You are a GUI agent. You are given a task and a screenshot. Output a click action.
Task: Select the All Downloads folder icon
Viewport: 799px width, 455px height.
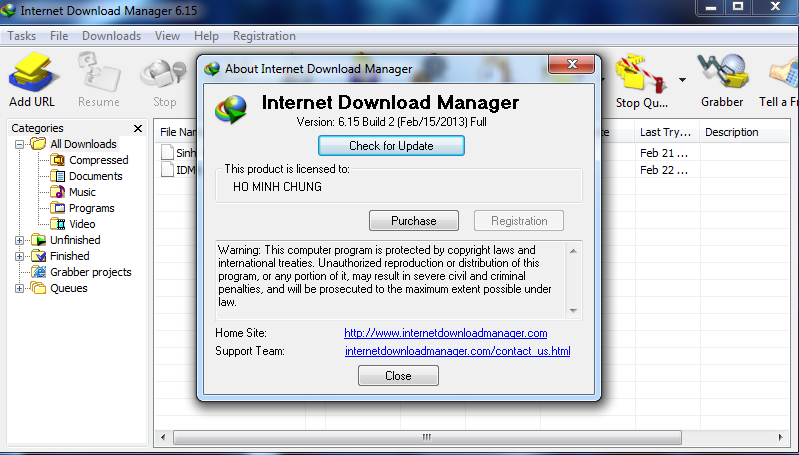[x=38, y=144]
